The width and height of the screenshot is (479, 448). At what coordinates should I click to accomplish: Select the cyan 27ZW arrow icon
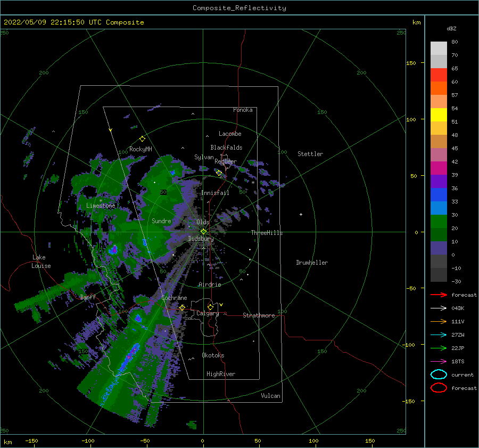coord(439,335)
